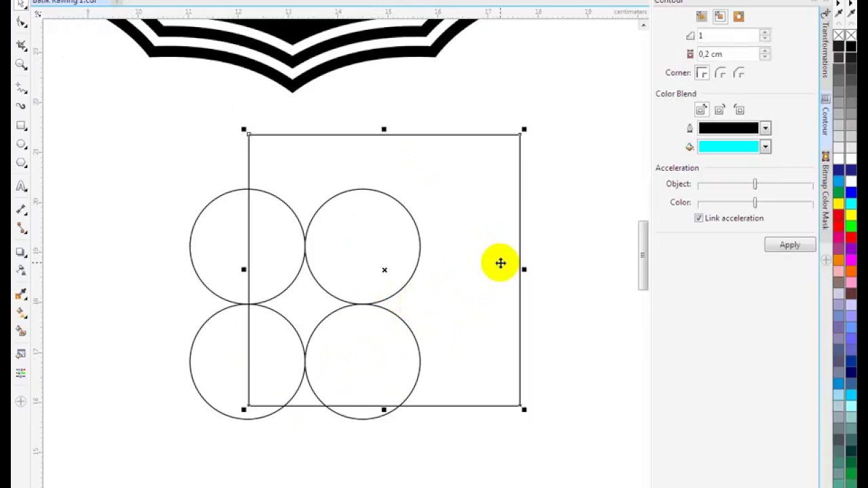Image resolution: width=868 pixels, height=488 pixels.
Task: Set the contour direction to To Center
Action: click(702, 16)
